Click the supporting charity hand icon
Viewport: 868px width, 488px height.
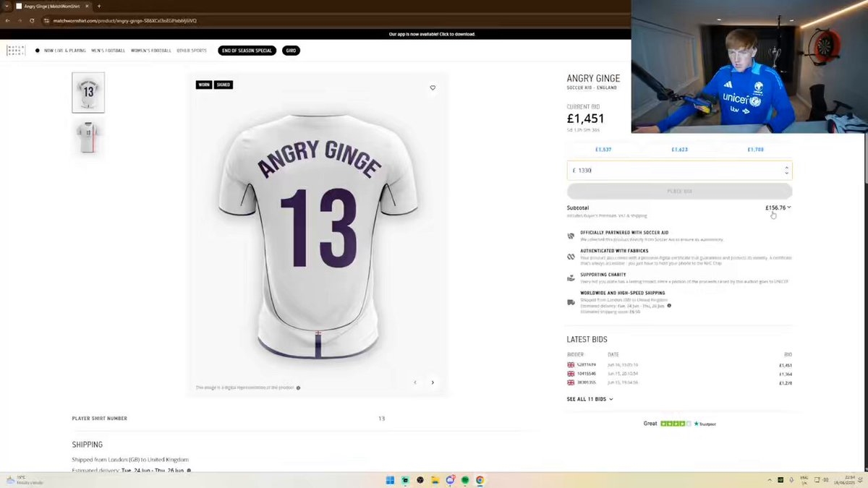(571, 278)
